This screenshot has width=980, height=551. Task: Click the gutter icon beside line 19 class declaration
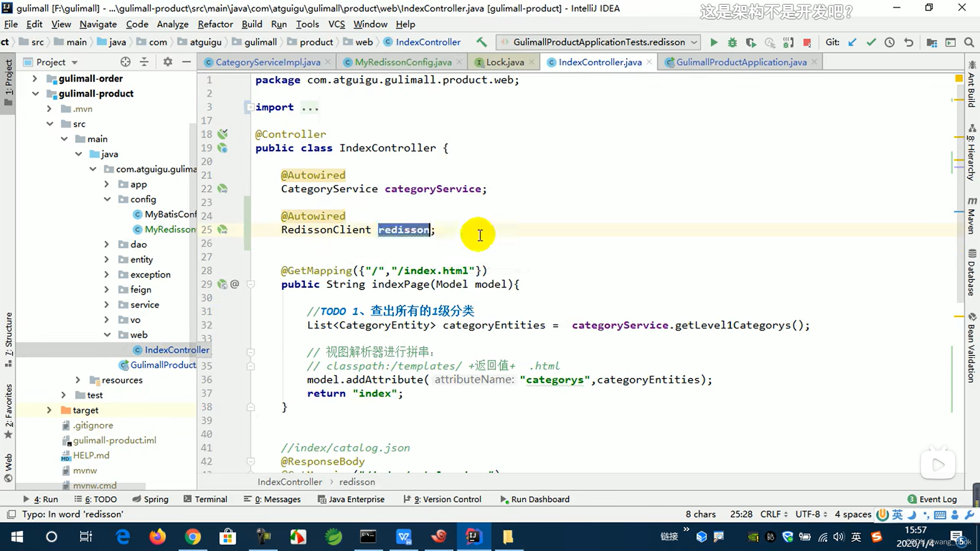click(x=223, y=148)
